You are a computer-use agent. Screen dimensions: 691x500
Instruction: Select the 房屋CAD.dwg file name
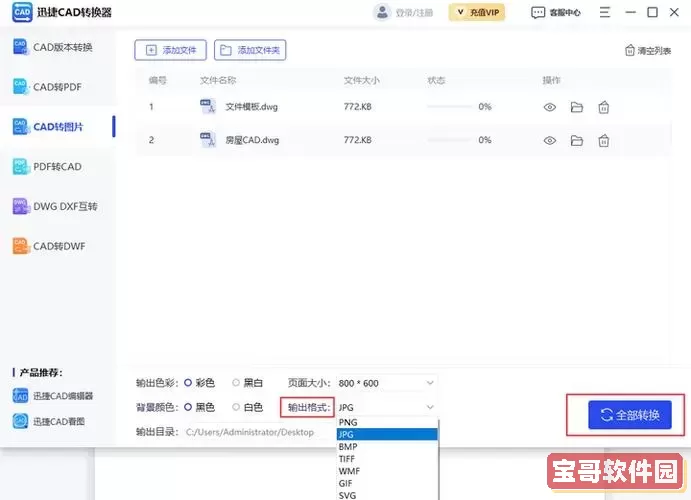(x=252, y=140)
